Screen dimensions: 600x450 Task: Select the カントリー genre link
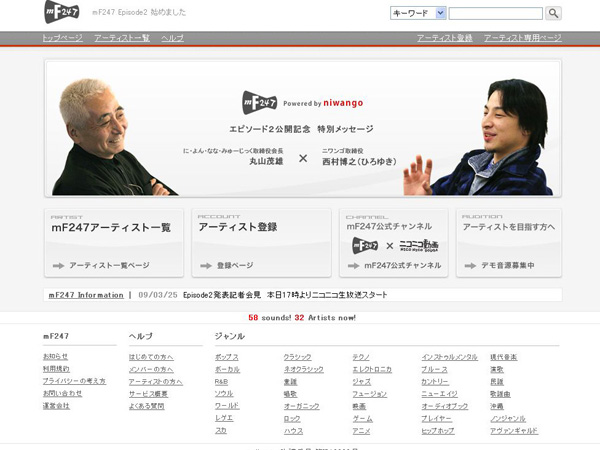(435, 382)
